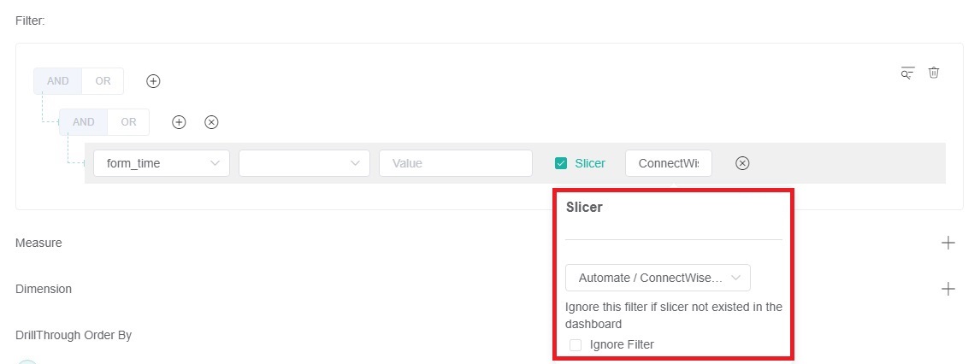Screen dimensions: 980x364
Task: Open the empty operator dropdown
Action: tap(304, 163)
